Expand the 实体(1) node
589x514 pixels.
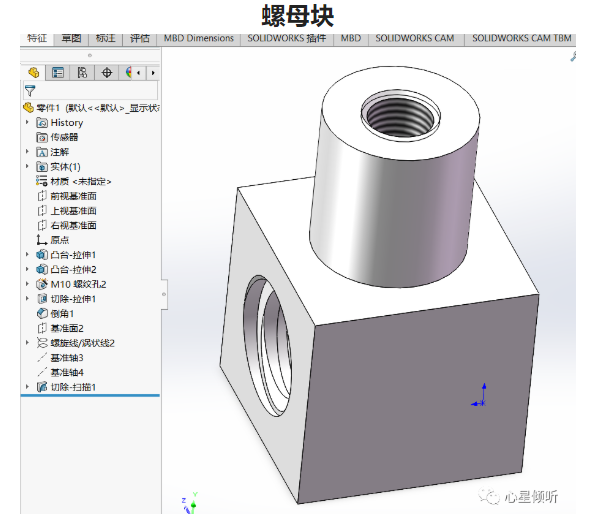point(27,166)
